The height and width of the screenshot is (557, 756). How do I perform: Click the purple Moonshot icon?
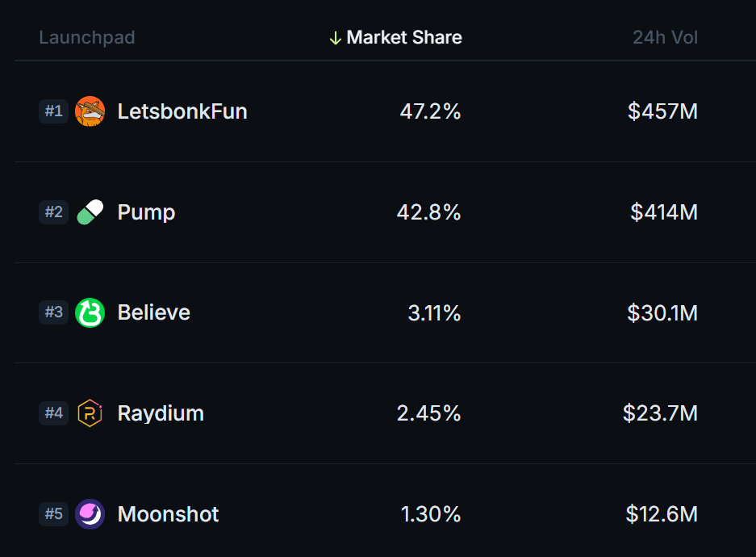(90, 514)
